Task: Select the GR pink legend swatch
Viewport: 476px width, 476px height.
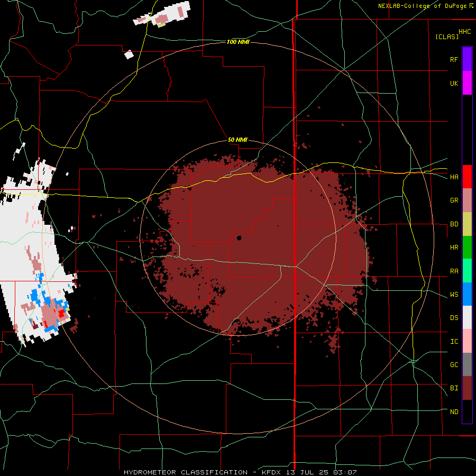Action: pos(467,200)
